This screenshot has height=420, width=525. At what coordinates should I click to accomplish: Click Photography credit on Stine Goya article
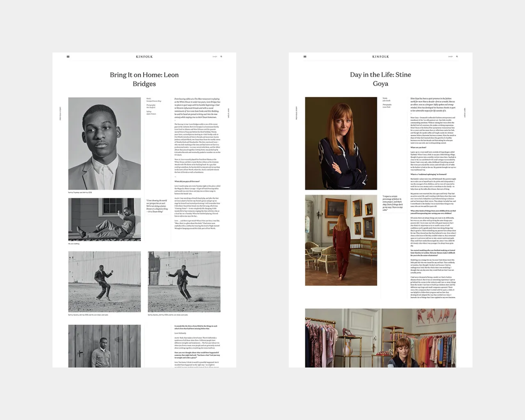[x=387, y=106]
